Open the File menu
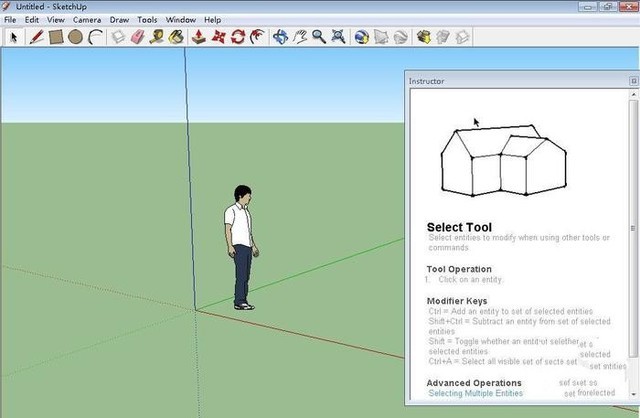 [x=10, y=19]
